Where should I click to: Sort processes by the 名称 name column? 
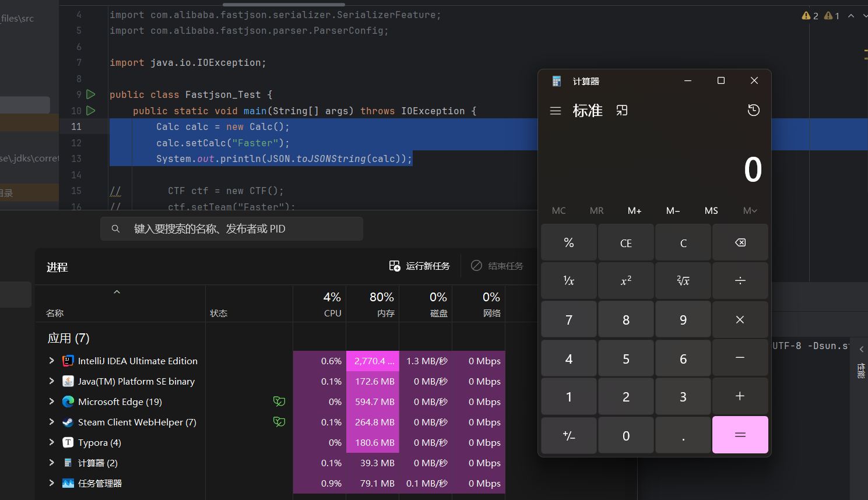click(55, 313)
